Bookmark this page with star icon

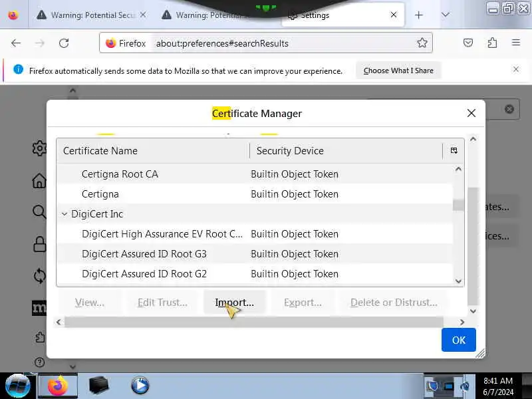422,43
